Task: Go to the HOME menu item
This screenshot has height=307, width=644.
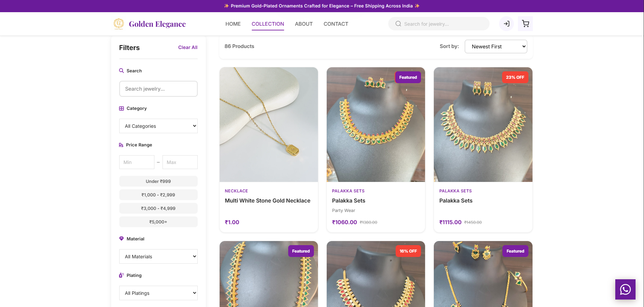Action: point(233,24)
